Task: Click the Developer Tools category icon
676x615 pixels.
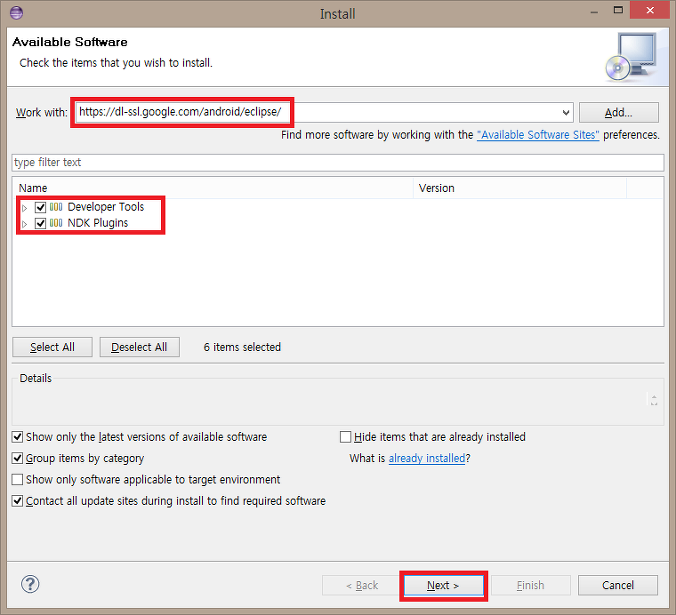Action: point(56,207)
